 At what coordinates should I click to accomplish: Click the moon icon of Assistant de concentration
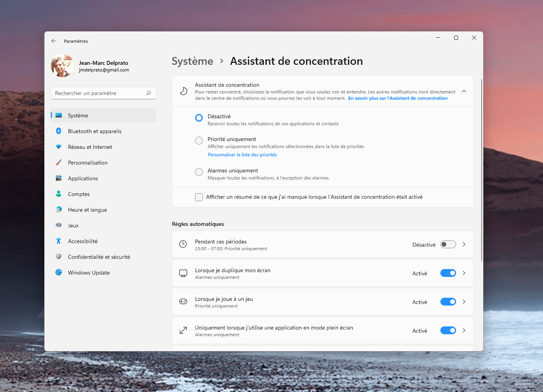183,91
